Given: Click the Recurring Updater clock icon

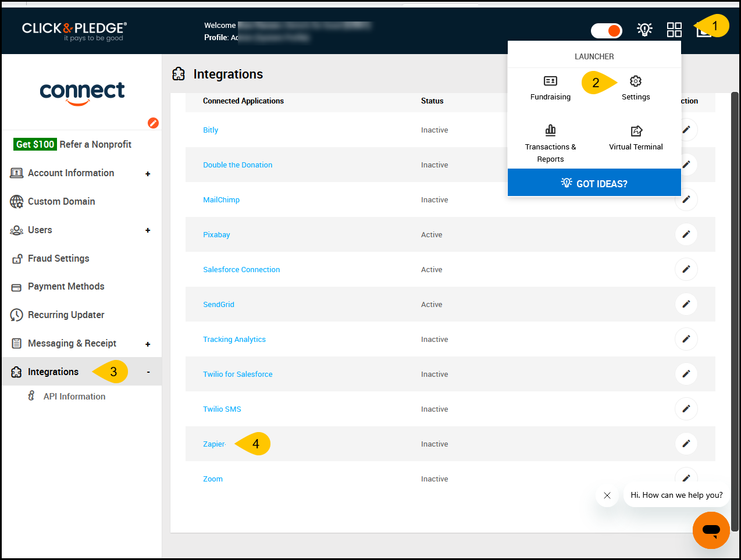Looking at the screenshot, I should click(x=17, y=315).
